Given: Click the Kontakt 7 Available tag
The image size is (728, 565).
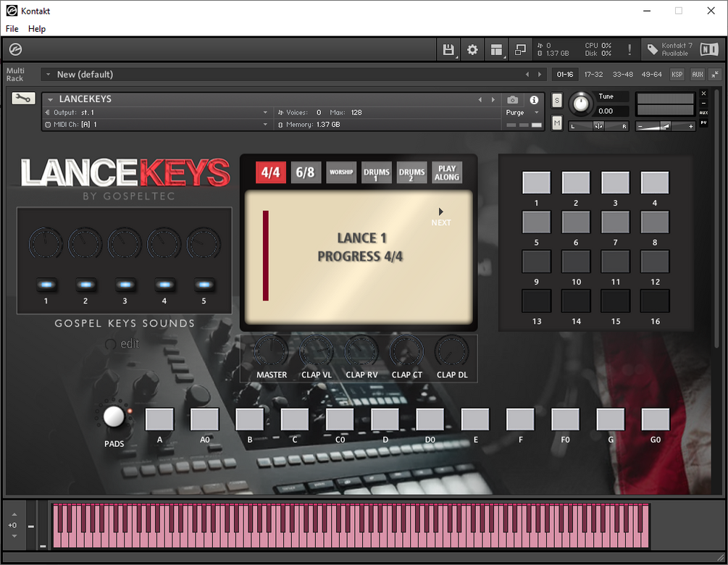Looking at the screenshot, I should (670, 50).
